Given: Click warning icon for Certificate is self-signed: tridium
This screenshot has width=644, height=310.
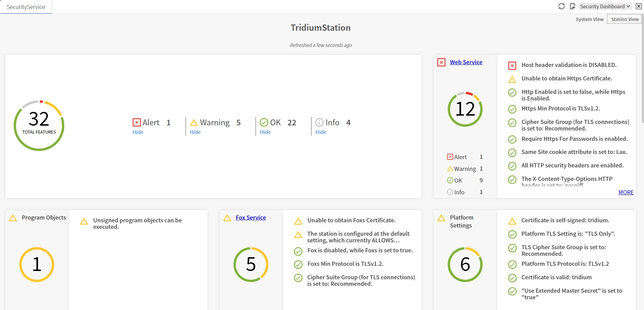Looking at the screenshot, I should click(512, 221).
